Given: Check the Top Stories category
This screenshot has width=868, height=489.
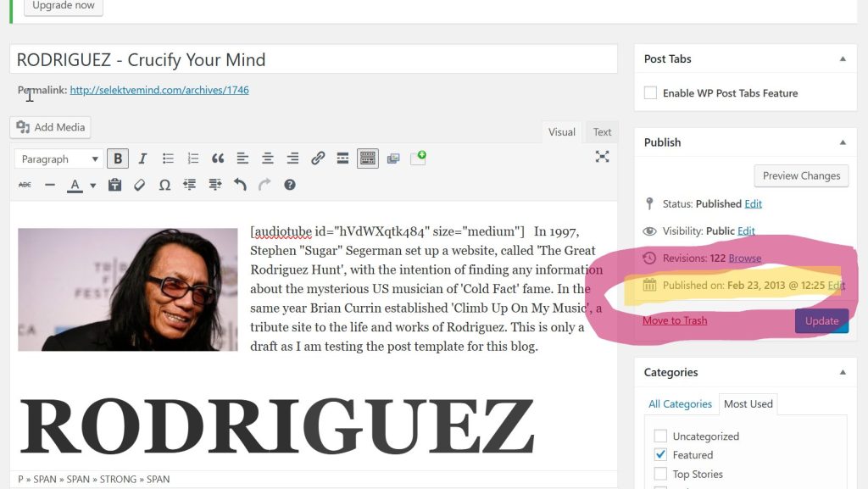Looking at the screenshot, I should [x=660, y=474].
